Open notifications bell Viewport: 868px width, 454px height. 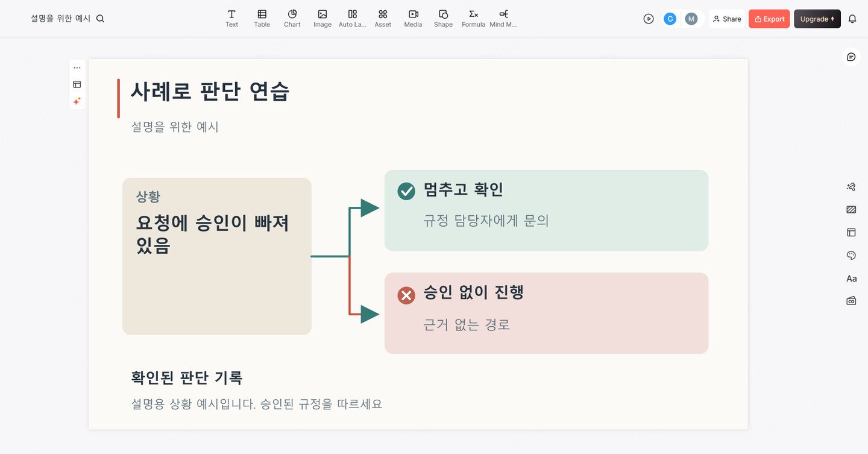tap(852, 19)
